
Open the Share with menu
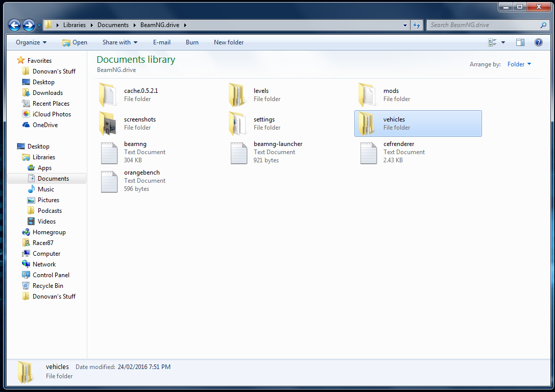pyautogui.click(x=119, y=42)
